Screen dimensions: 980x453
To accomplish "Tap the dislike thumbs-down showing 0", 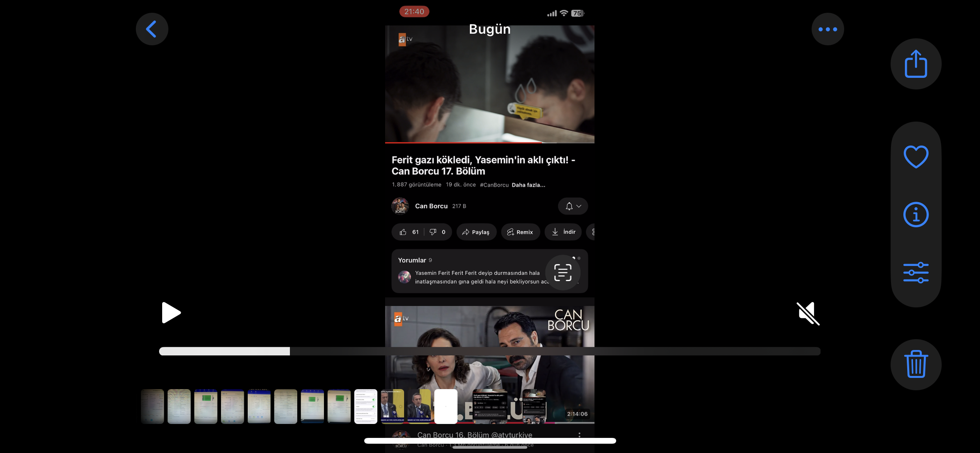I will [x=438, y=232].
